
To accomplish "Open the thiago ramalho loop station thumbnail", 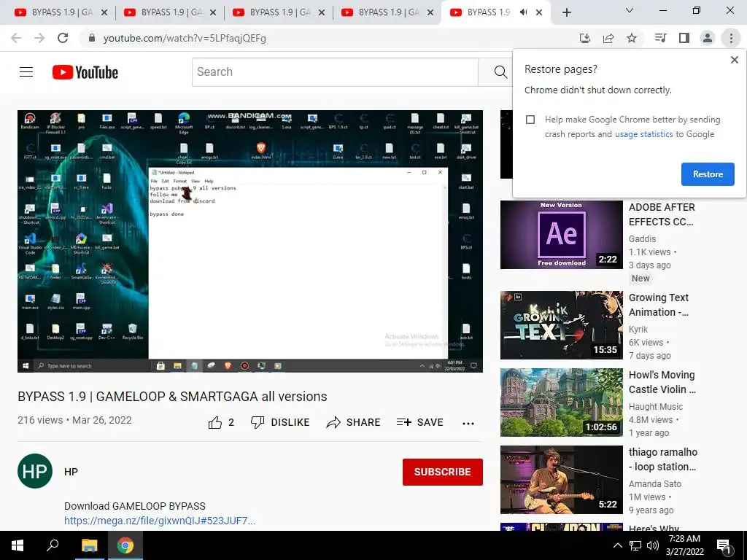I will coord(561,480).
